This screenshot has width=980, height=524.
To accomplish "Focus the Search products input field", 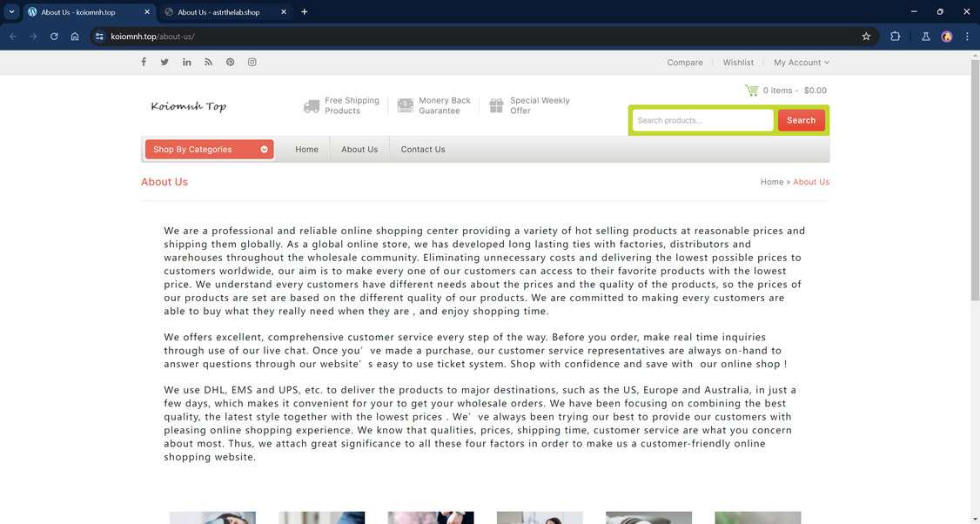I will (x=703, y=120).
